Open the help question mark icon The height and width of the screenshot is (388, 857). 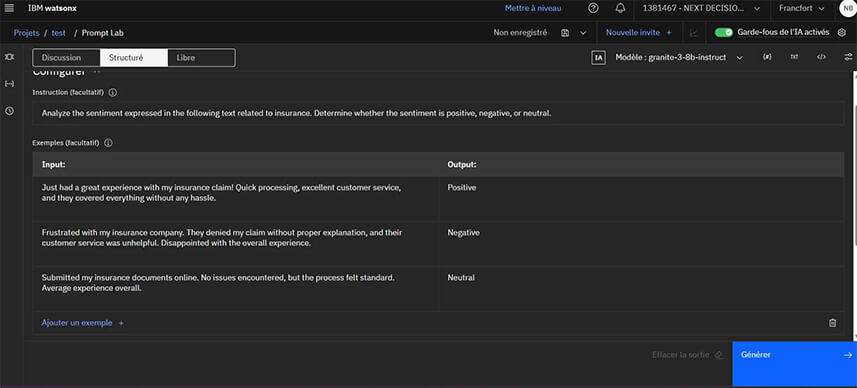(x=593, y=8)
